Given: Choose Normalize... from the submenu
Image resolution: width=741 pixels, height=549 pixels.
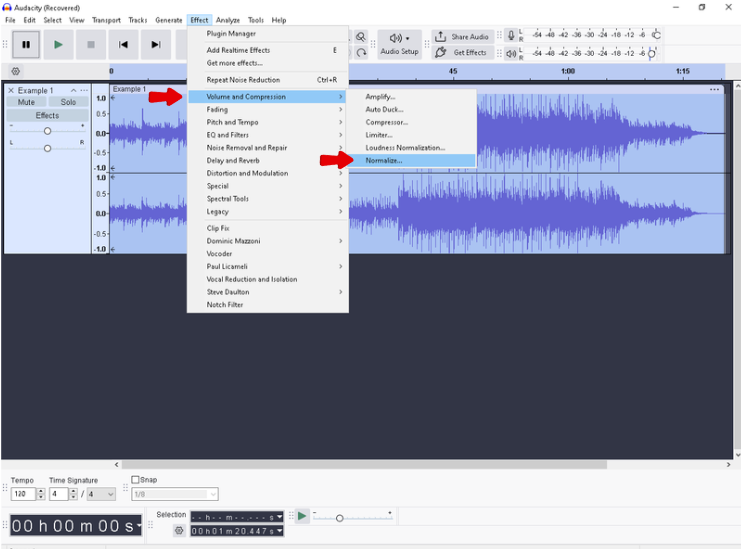Looking at the screenshot, I should [383, 160].
